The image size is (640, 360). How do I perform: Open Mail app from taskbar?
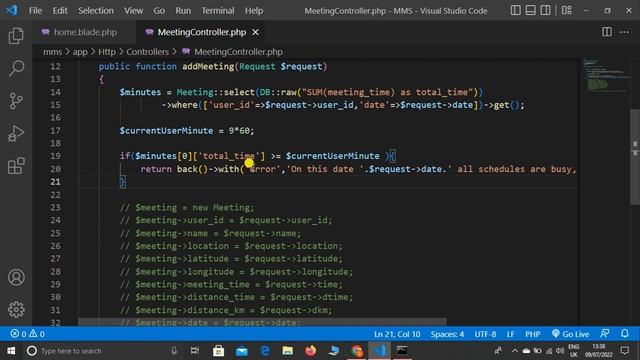pos(242,351)
